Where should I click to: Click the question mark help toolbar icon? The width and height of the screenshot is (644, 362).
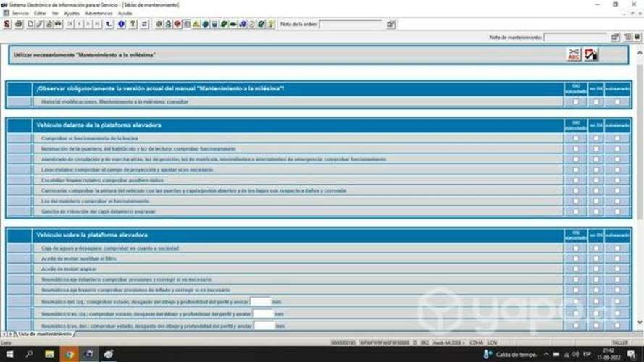click(x=133, y=24)
